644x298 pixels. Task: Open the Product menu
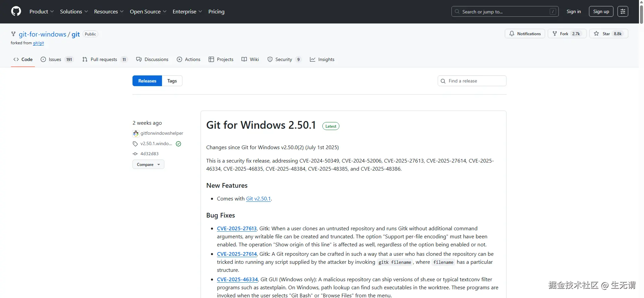pyautogui.click(x=42, y=11)
